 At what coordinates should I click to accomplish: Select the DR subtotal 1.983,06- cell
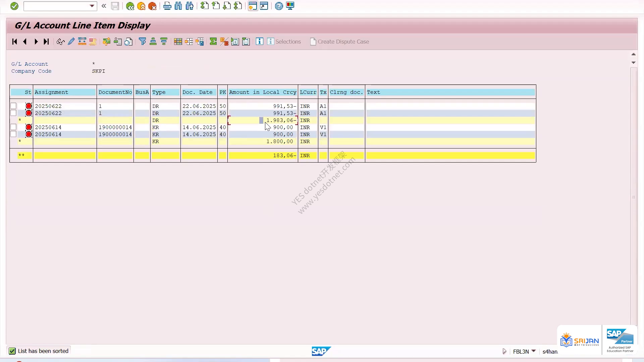point(263,120)
